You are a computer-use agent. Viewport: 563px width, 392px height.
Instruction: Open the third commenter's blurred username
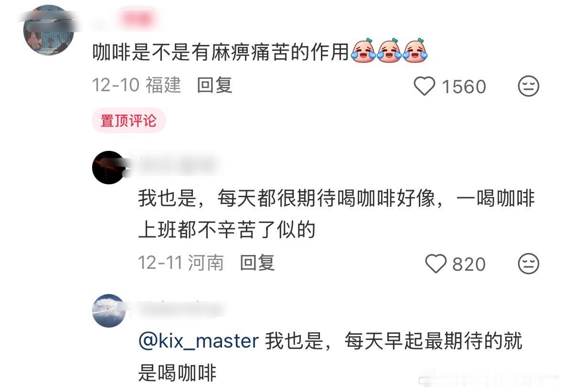click(180, 310)
